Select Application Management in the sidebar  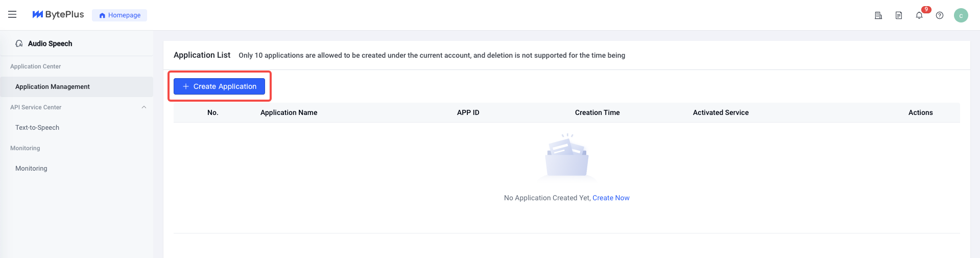(77, 87)
